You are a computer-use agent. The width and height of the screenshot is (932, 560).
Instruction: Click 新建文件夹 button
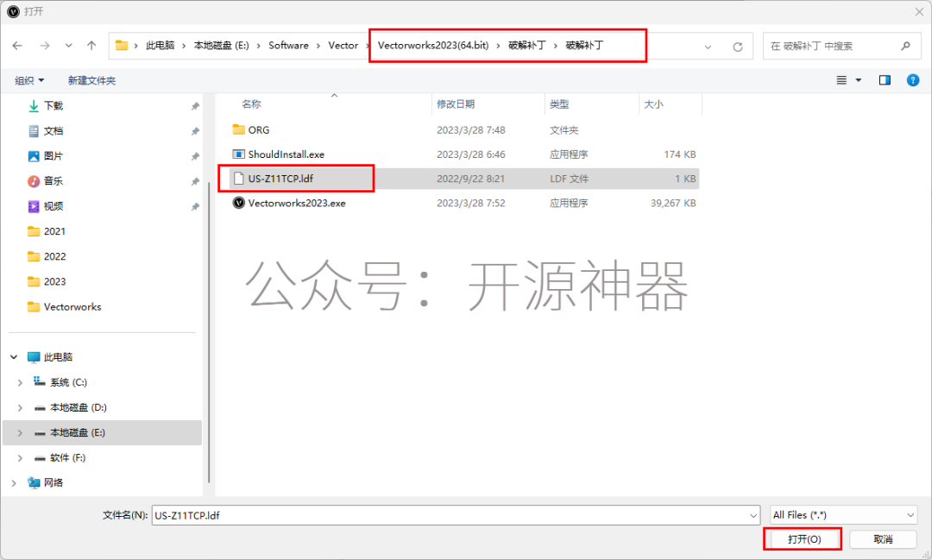(x=91, y=80)
